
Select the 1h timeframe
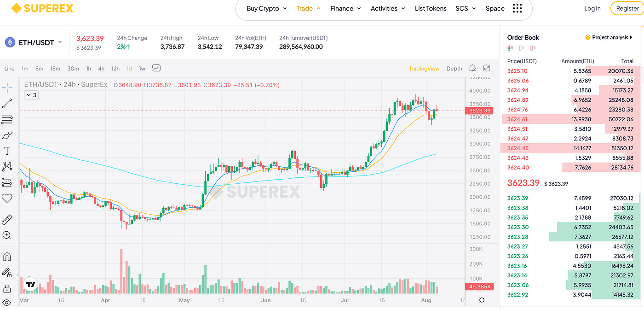pos(88,69)
